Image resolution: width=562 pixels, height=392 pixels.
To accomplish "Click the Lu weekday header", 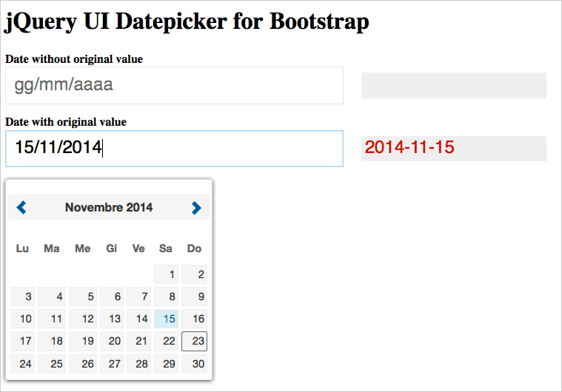I will (22, 249).
